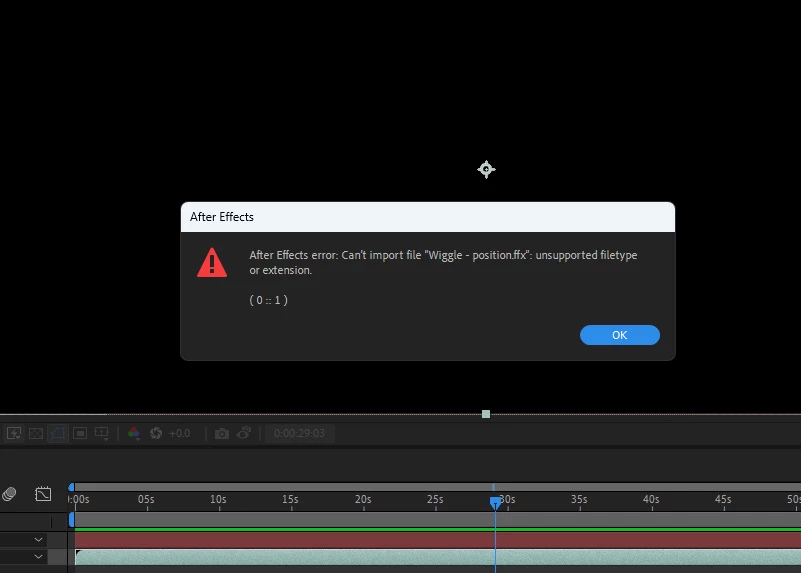
Task: Click the Reset Exposure aperture icon
Action: [156, 434]
